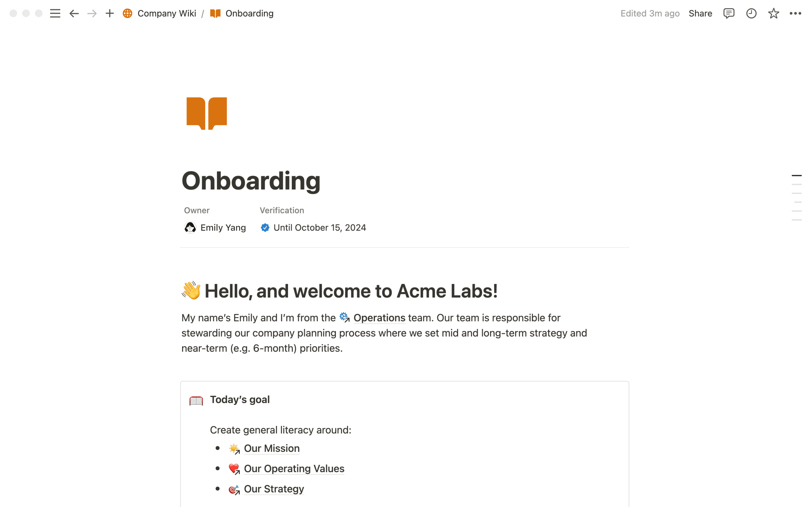Viewport: 812px width, 507px height.
Task: Select the Onboarding breadcrumb item
Action: tap(249, 13)
